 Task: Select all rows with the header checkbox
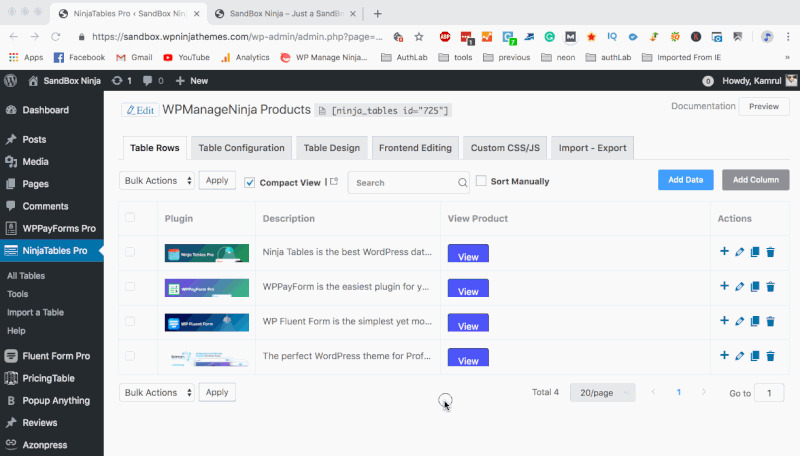(x=130, y=217)
